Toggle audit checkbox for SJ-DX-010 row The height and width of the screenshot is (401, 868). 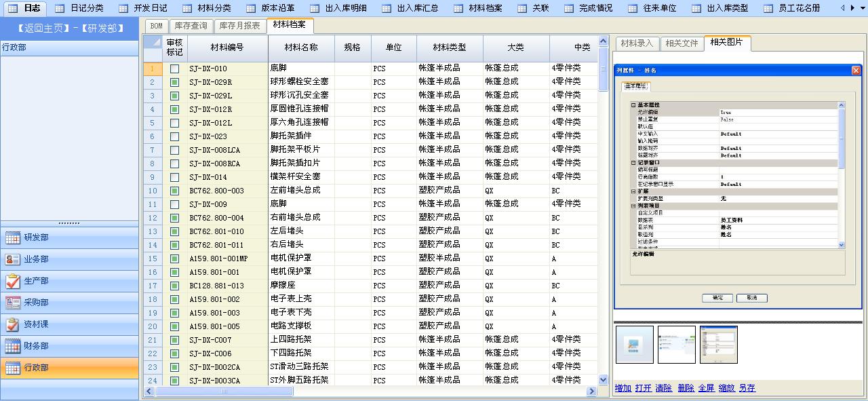174,69
